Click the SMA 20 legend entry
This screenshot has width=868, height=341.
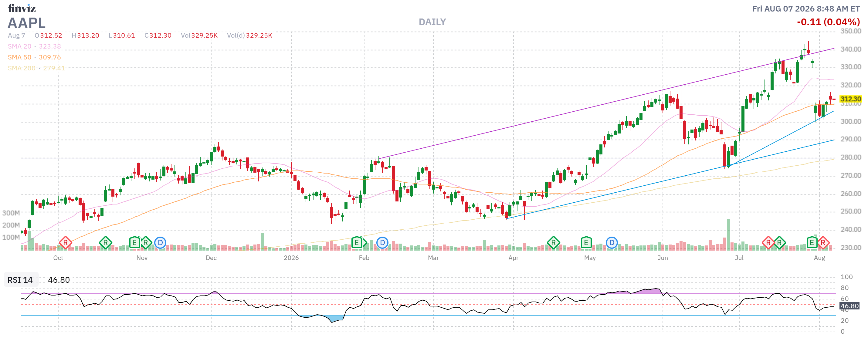pos(34,46)
